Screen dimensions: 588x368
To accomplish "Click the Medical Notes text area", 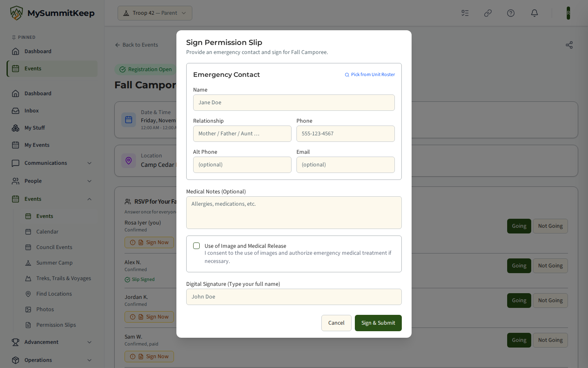I will [x=294, y=213].
